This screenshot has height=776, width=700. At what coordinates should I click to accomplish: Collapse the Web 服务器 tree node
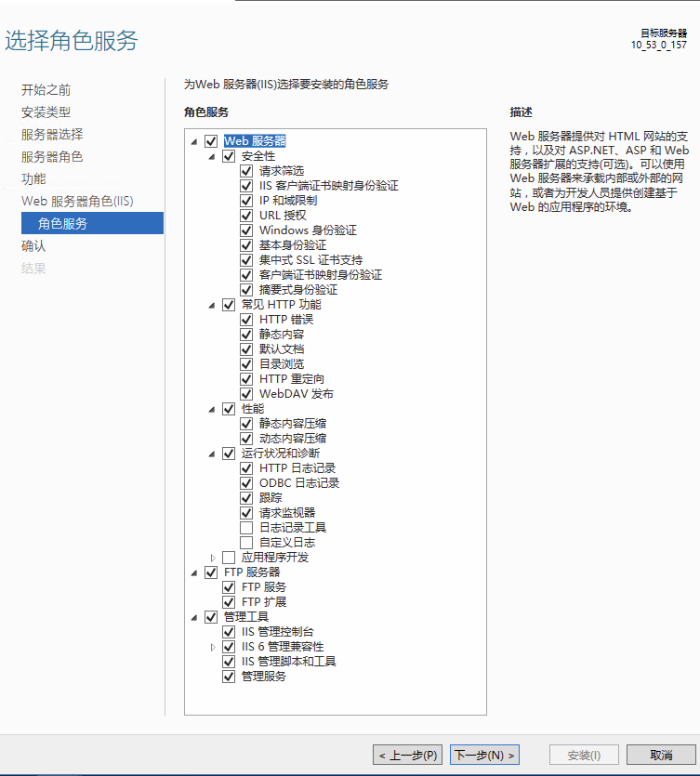click(194, 142)
